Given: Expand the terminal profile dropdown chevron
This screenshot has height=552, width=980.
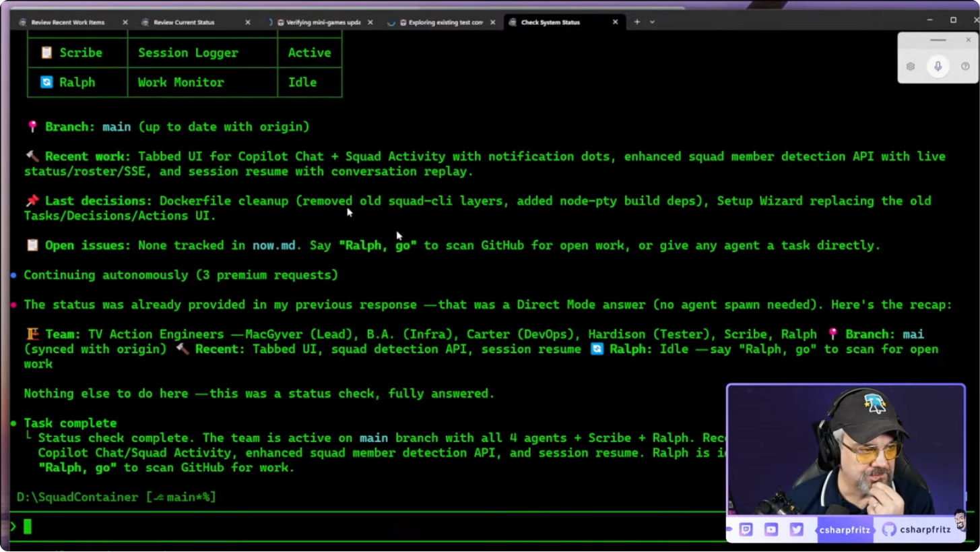Looking at the screenshot, I should [x=652, y=22].
